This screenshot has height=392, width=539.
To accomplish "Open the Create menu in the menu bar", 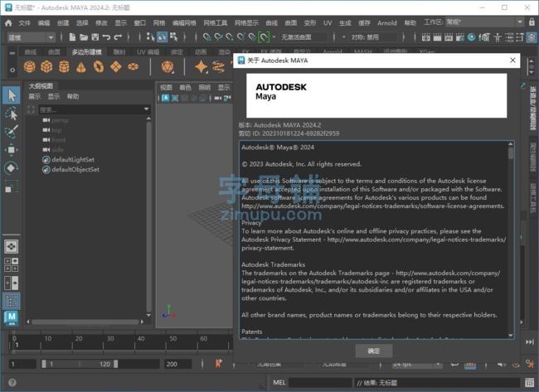I will tap(63, 23).
